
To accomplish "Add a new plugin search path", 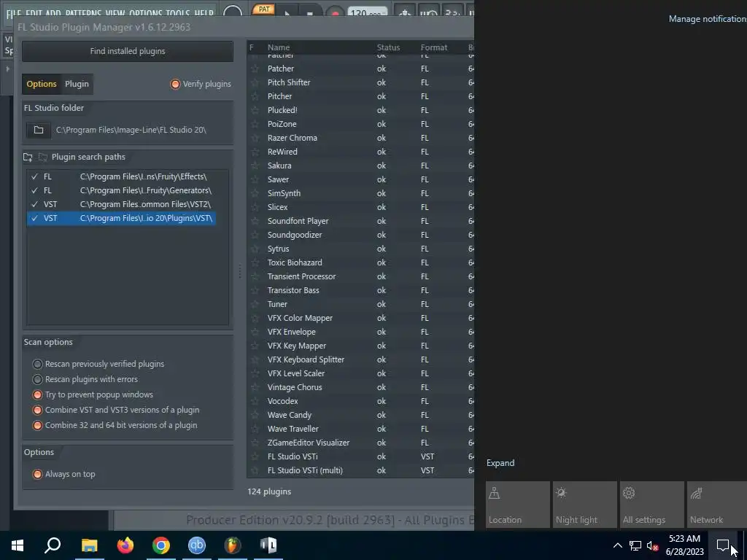I will click(x=28, y=157).
